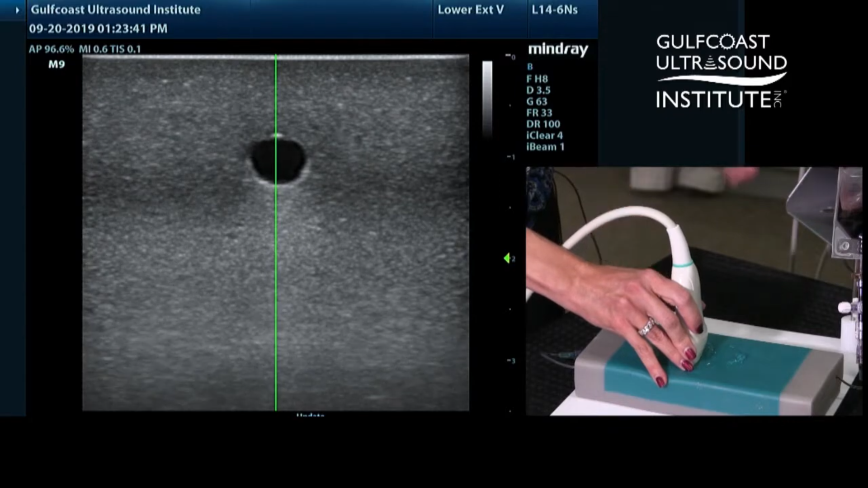Image resolution: width=868 pixels, height=488 pixels.
Task: Click the Gulfcoast Ultrasound Institute logo
Action: click(x=722, y=71)
